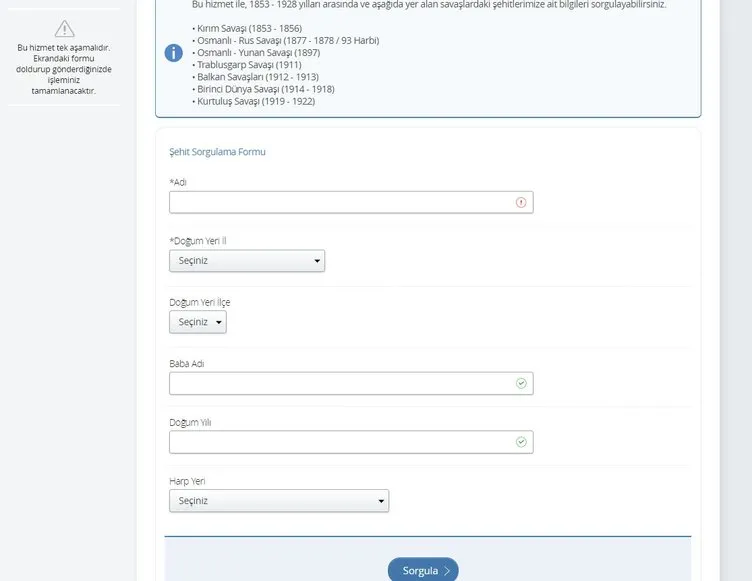Expand the Doğum Yeri İlçe dropdown
Screen dimensions: 752x581
click(x=198, y=322)
